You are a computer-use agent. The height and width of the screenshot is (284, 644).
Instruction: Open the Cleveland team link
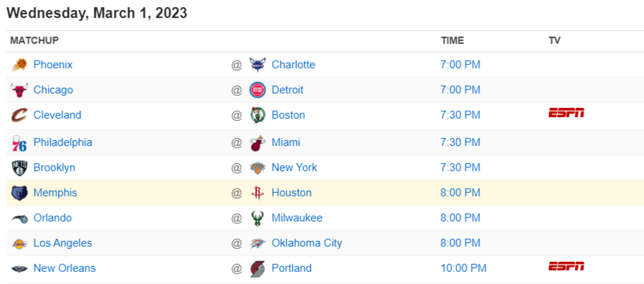[57, 115]
